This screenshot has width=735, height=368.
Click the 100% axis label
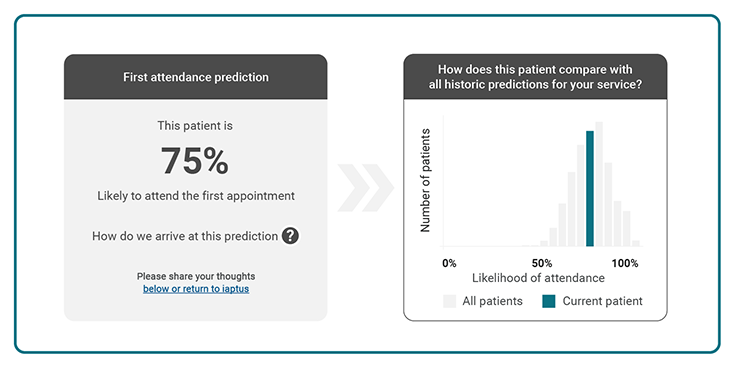tap(625, 263)
